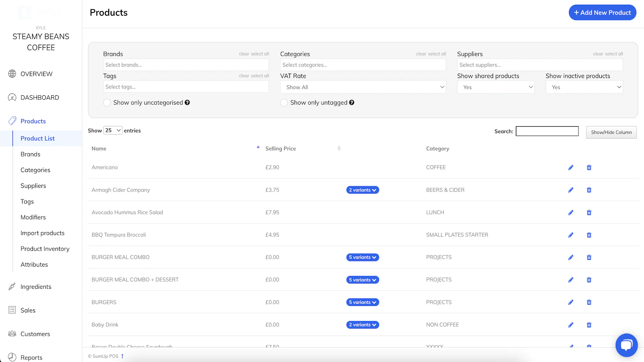
Task: Click help icon beside Show only untagged
Action: point(352,103)
